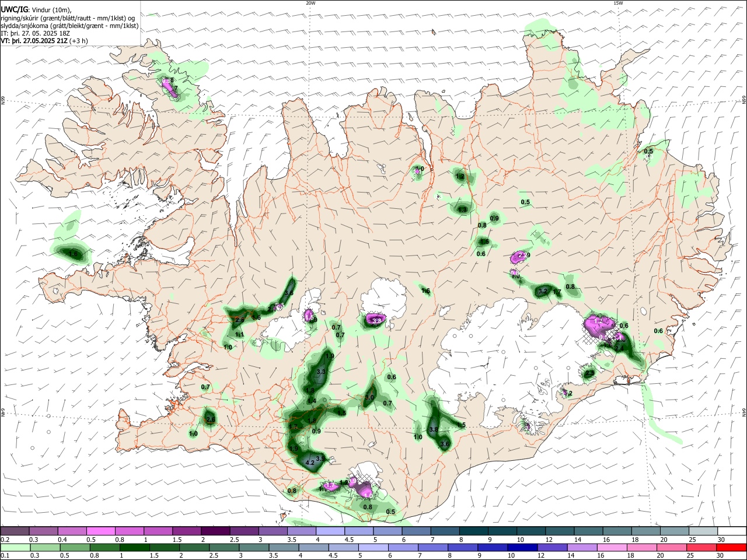Viewport: 747px width, 560px height.
Task: Select the upper legend swatch between 12 and 14
Action: click(559, 531)
